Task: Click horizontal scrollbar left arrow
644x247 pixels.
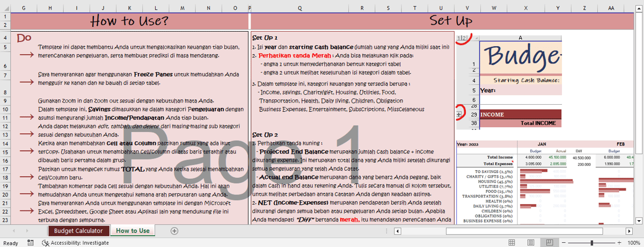Action: click(x=398, y=231)
